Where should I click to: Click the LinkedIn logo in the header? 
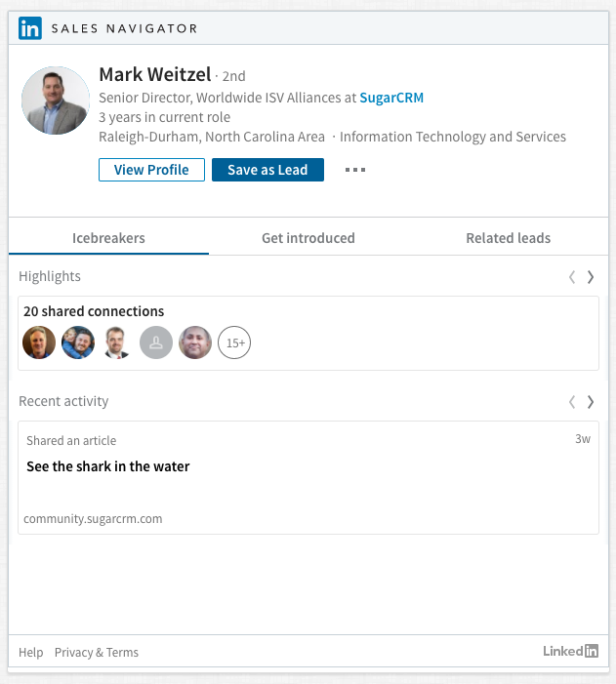point(30,28)
